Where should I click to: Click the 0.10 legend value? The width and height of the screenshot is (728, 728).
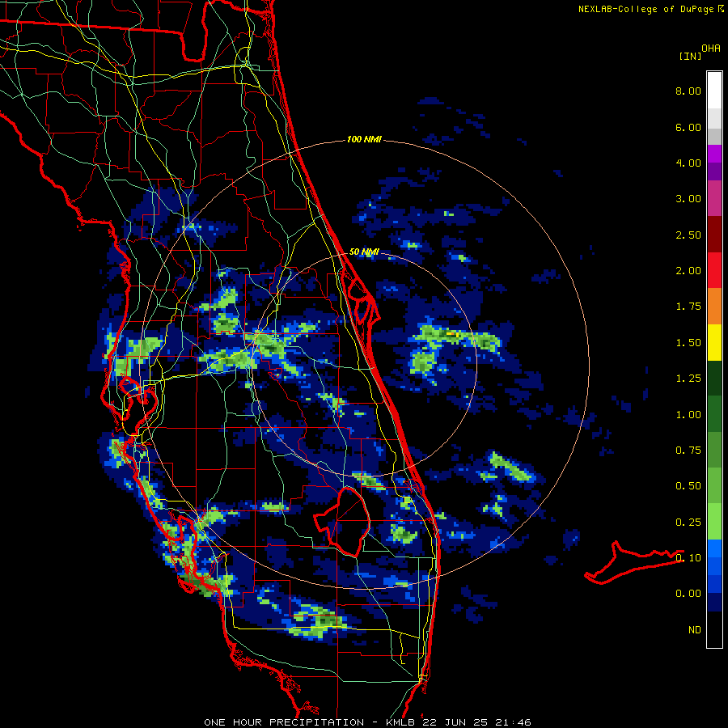tap(688, 558)
